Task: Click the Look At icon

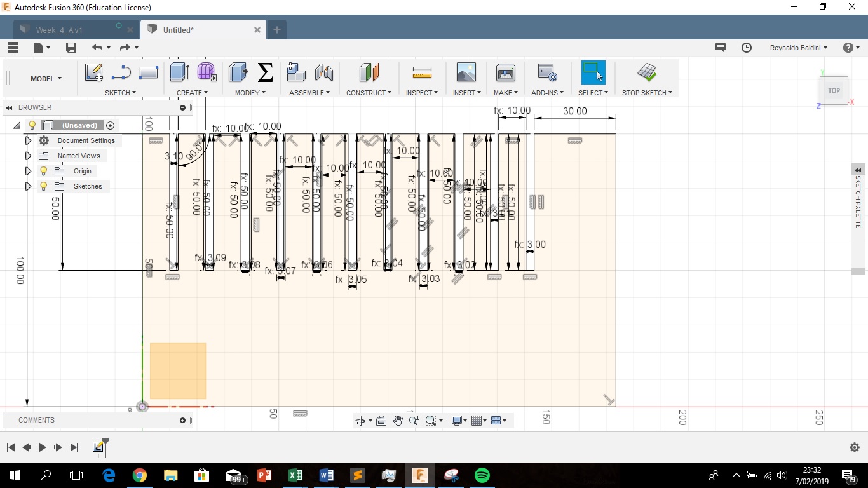Action: point(381,421)
